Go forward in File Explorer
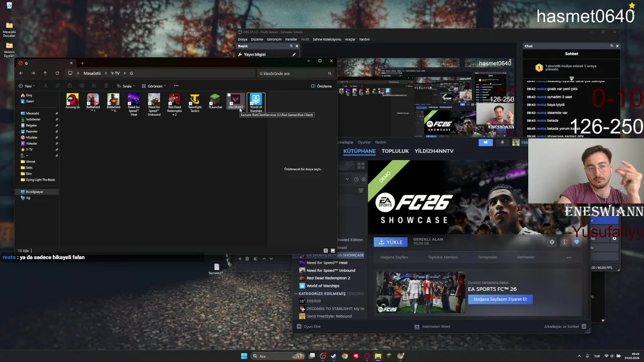This screenshot has height=362, width=644. (x=33, y=73)
